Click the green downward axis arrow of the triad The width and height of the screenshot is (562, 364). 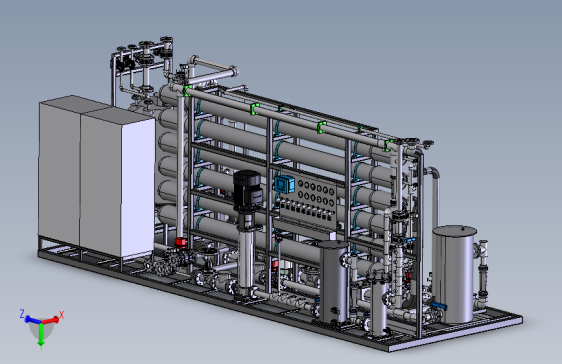[41, 336]
